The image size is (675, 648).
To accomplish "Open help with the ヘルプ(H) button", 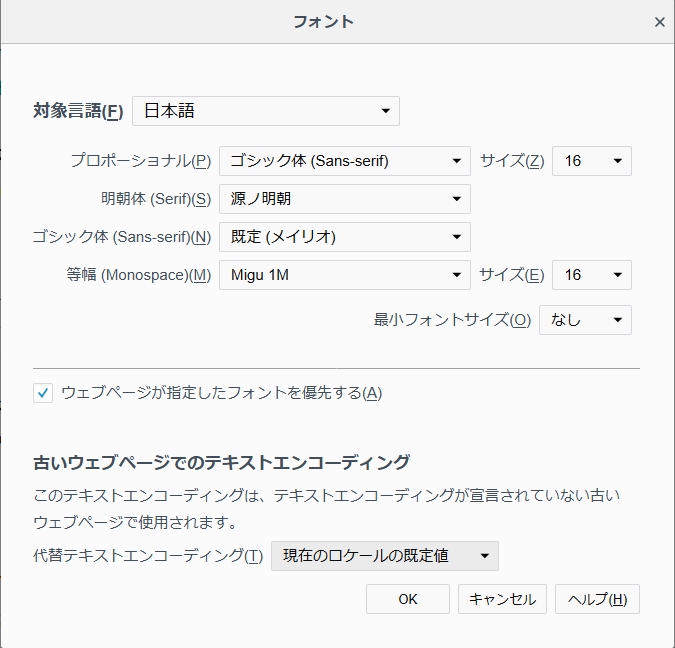I will click(x=597, y=599).
